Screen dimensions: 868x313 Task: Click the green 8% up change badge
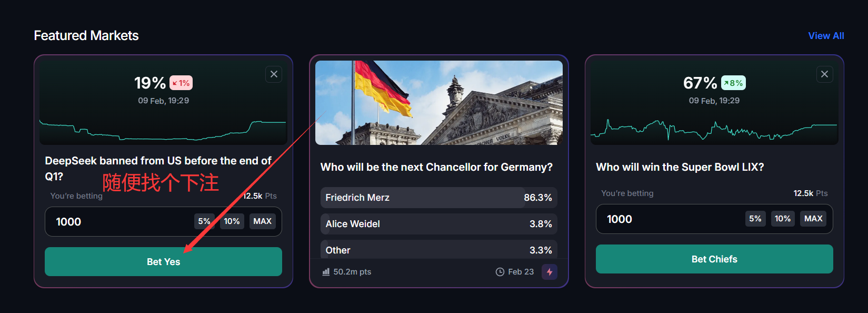[733, 83]
